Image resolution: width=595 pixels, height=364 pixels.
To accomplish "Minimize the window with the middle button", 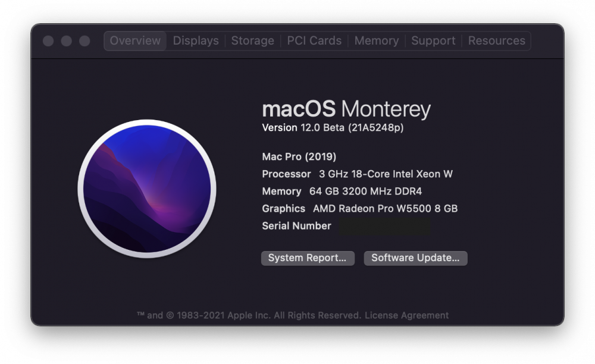I will click(67, 41).
